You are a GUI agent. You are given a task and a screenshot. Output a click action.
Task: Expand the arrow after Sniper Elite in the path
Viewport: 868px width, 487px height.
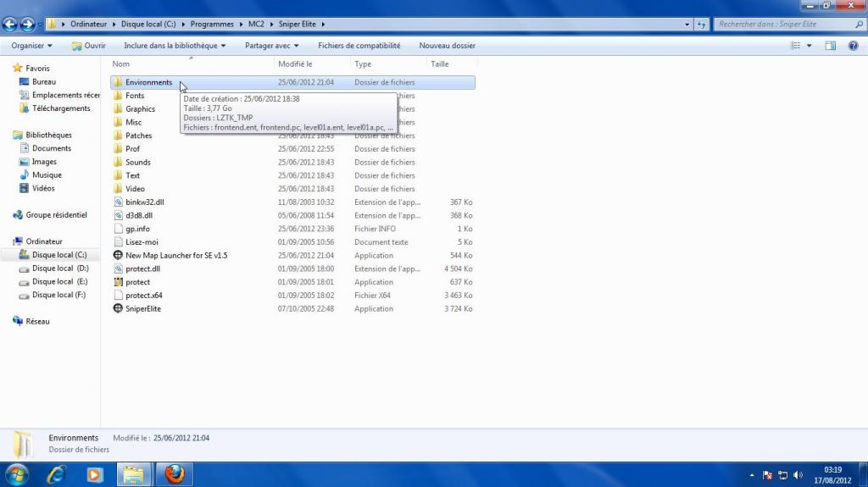[323, 25]
